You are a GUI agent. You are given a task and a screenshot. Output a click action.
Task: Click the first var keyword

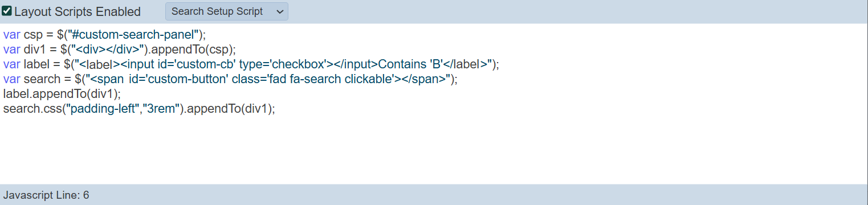[x=12, y=34]
